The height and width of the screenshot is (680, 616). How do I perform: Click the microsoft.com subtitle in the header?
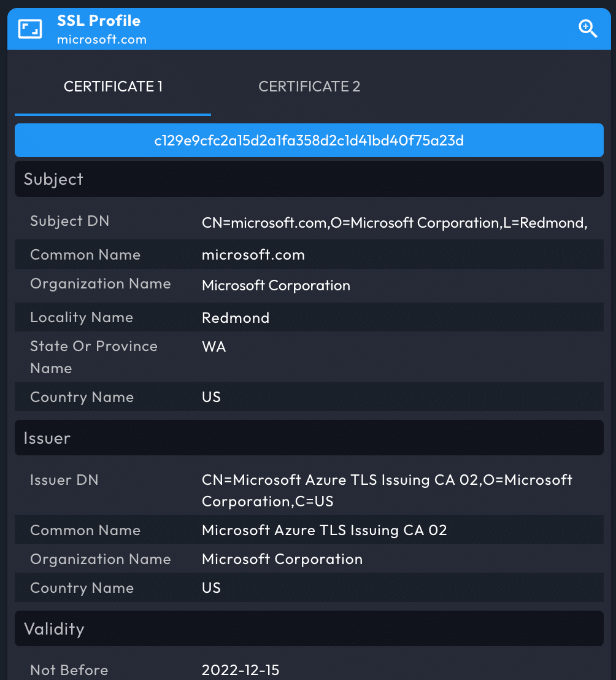point(102,39)
